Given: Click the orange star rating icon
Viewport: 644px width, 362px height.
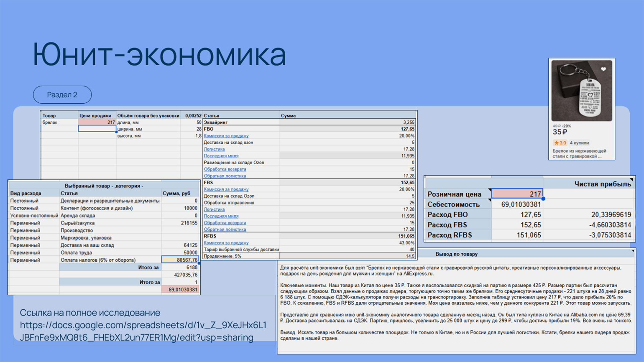Looking at the screenshot, I should pos(557,143).
